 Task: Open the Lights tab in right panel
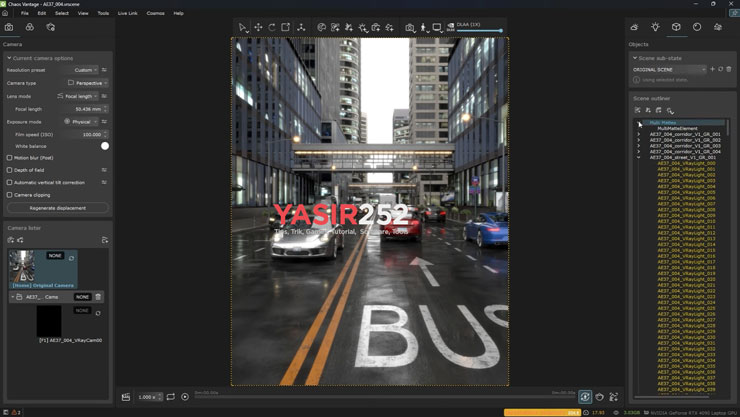click(x=656, y=27)
